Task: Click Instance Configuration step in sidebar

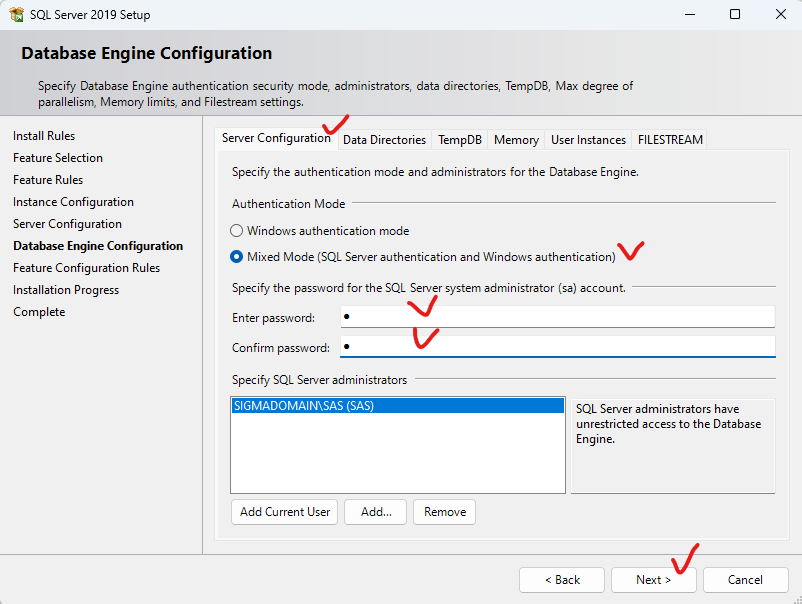Action: tap(73, 202)
